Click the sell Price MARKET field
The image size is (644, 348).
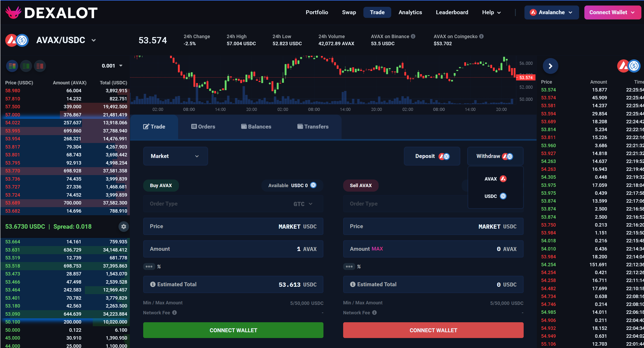pos(433,226)
